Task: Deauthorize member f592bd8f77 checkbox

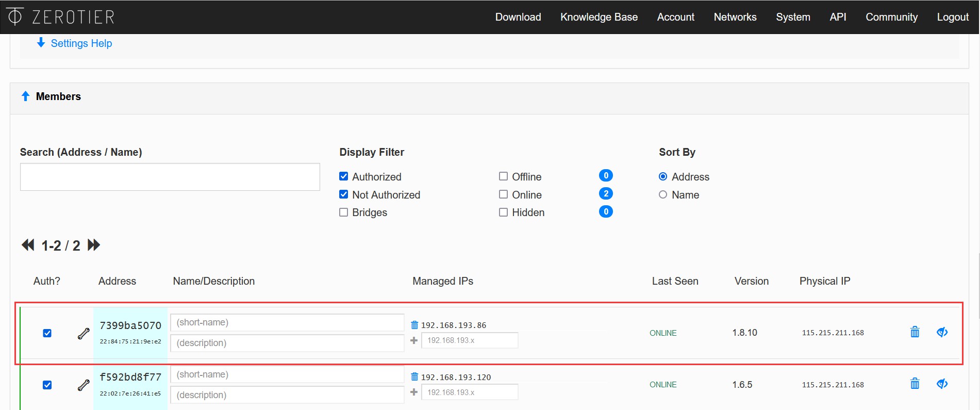Action: (47, 385)
